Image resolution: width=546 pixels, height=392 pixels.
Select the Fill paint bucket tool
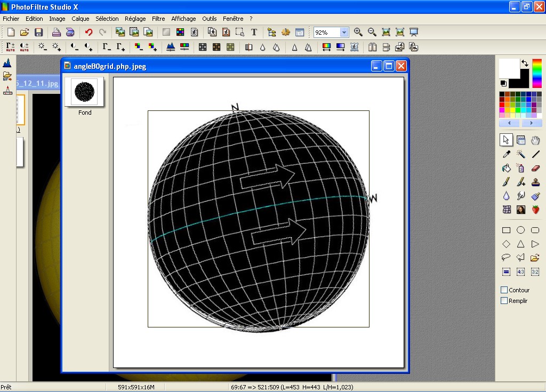click(507, 169)
